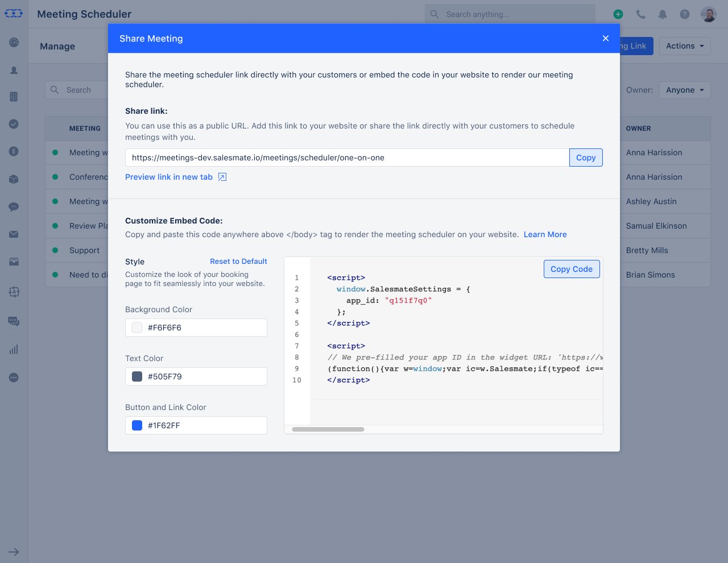The height and width of the screenshot is (563, 728).
Task: Open the Learn More link
Action: pos(545,234)
